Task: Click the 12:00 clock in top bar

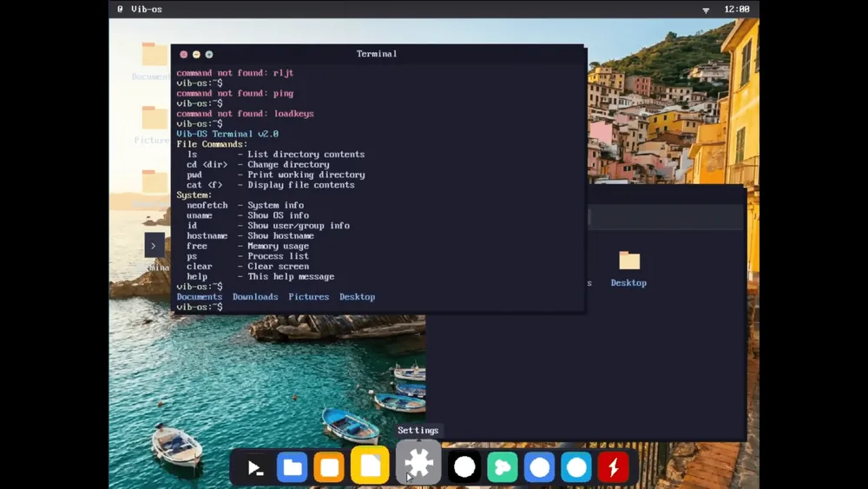Action: 736,10
